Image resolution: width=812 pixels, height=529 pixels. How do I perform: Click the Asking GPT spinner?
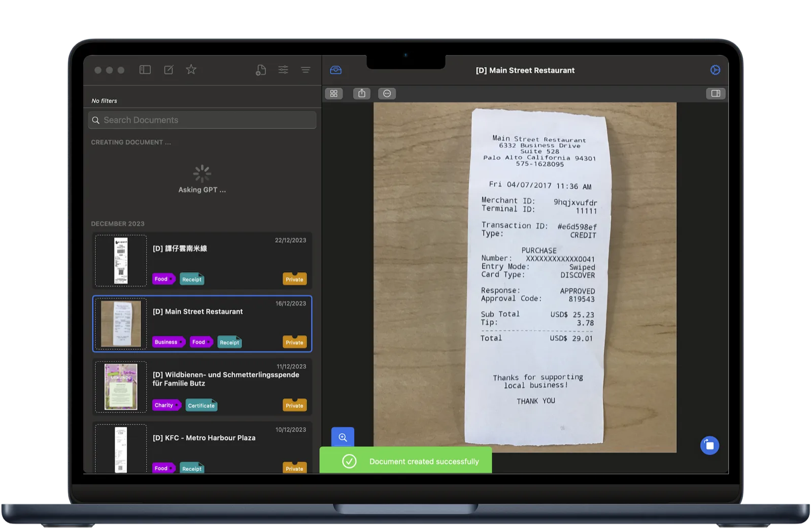tap(202, 173)
